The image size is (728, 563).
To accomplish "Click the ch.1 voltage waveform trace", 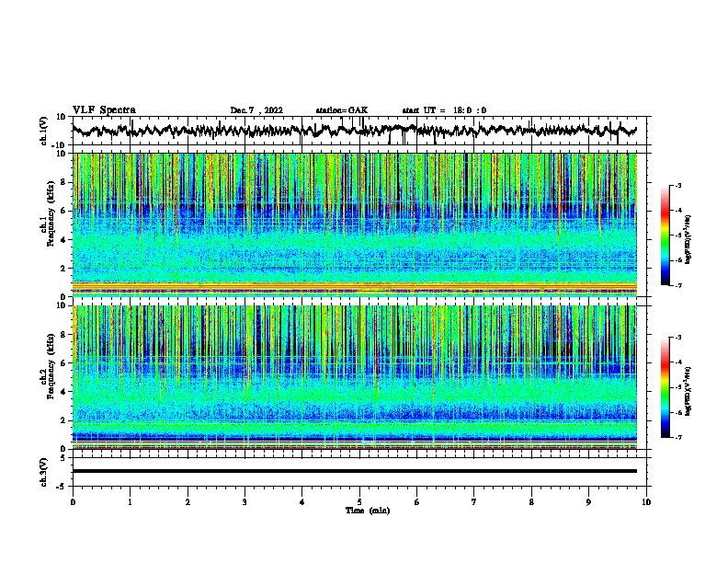I will [354, 131].
